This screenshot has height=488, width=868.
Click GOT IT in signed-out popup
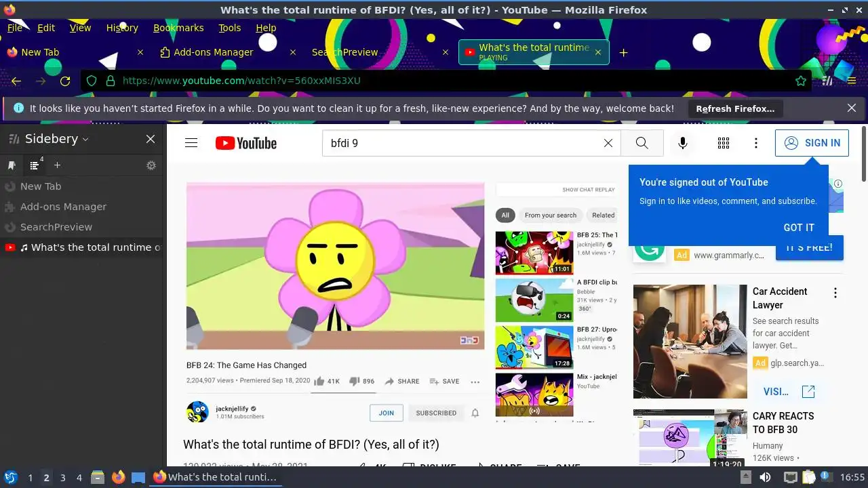pos(799,228)
